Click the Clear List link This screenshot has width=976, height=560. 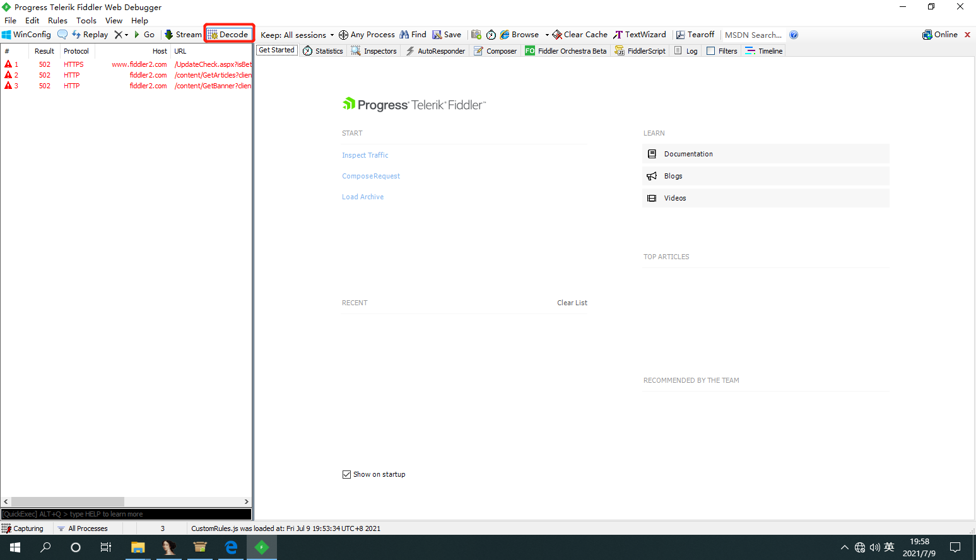pos(572,303)
